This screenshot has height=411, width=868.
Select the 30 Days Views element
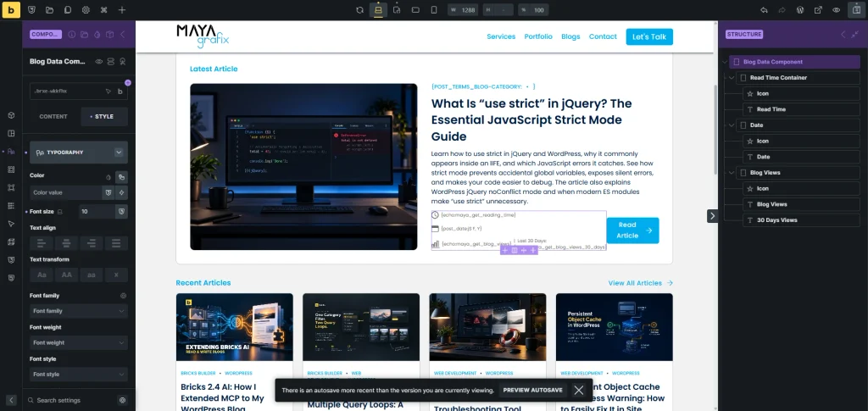click(801, 220)
